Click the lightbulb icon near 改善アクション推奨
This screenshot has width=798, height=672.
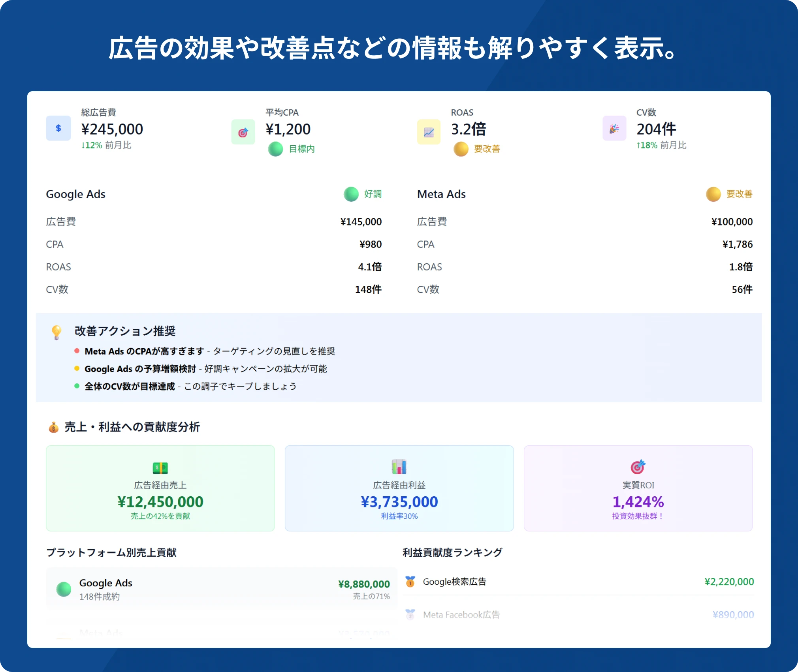pyautogui.click(x=56, y=332)
